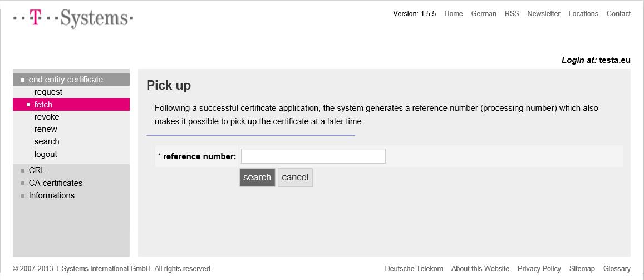Click the T-Systems logo

(73, 18)
